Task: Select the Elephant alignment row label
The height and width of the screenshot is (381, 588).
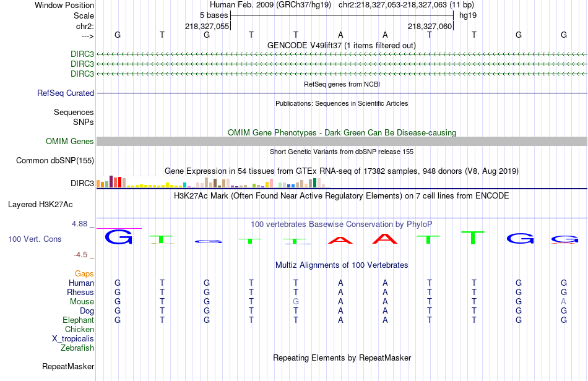Action: point(79,320)
